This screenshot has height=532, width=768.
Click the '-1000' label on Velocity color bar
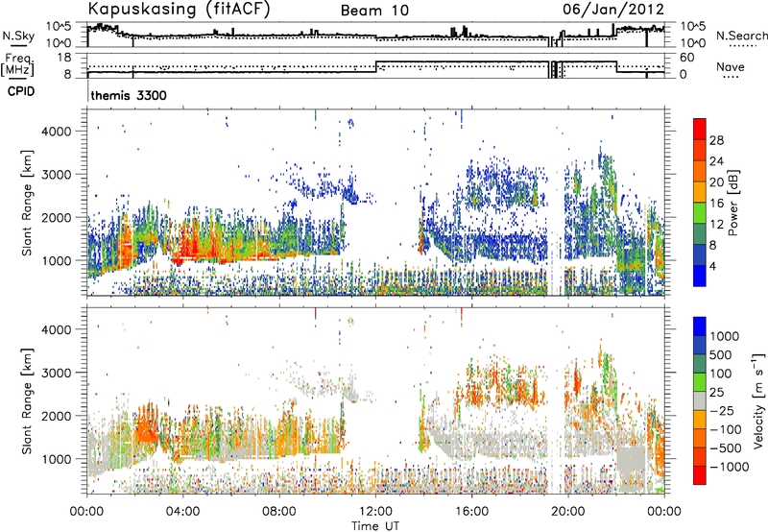click(x=730, y=467)
